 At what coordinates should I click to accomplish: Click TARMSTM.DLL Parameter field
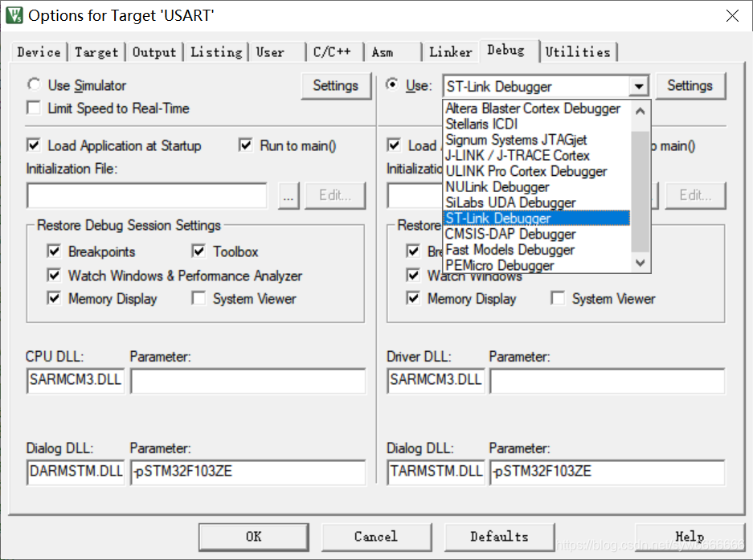coord(607,472)
